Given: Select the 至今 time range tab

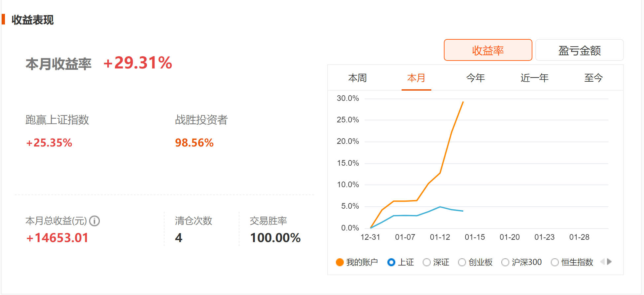Looking at the screenshot, I should point(593,78).
